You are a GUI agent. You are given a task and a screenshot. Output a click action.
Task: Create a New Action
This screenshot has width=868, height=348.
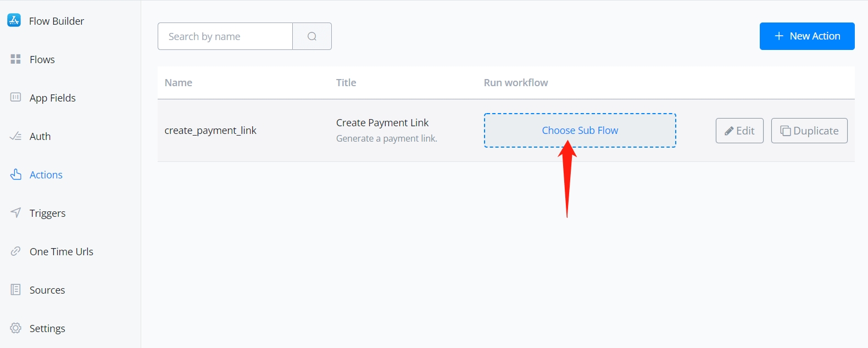(806, 36)
